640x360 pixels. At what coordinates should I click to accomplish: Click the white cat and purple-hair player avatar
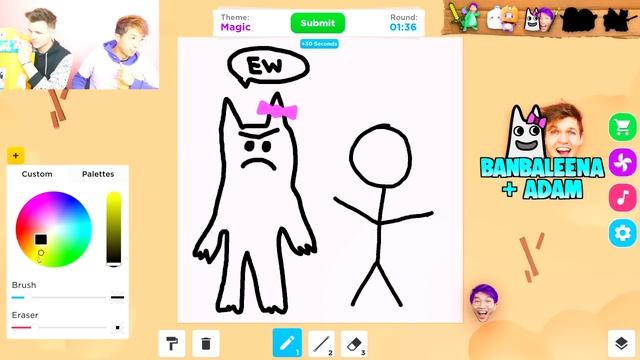(540, 20)
